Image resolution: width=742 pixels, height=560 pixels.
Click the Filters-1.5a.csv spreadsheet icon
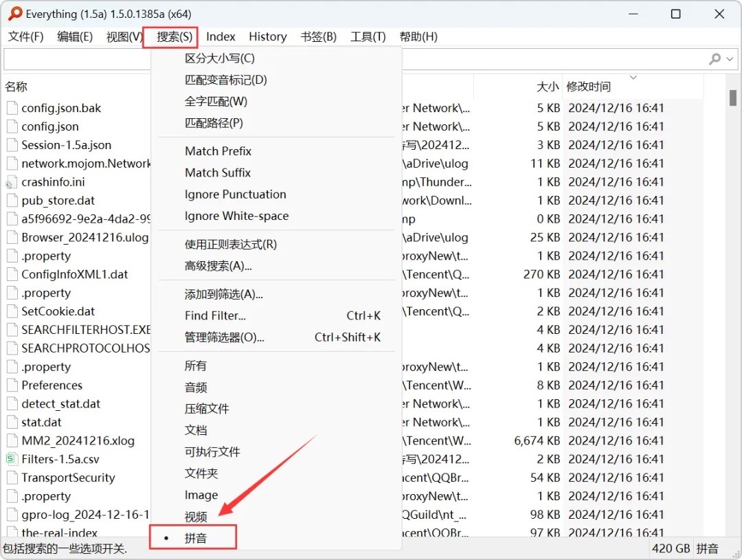pos(12,459)
